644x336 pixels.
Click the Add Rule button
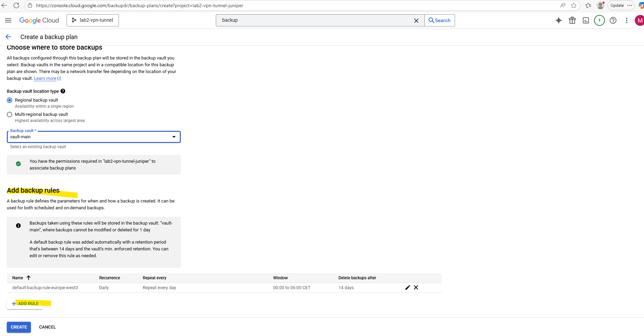(x=25, y=303)
